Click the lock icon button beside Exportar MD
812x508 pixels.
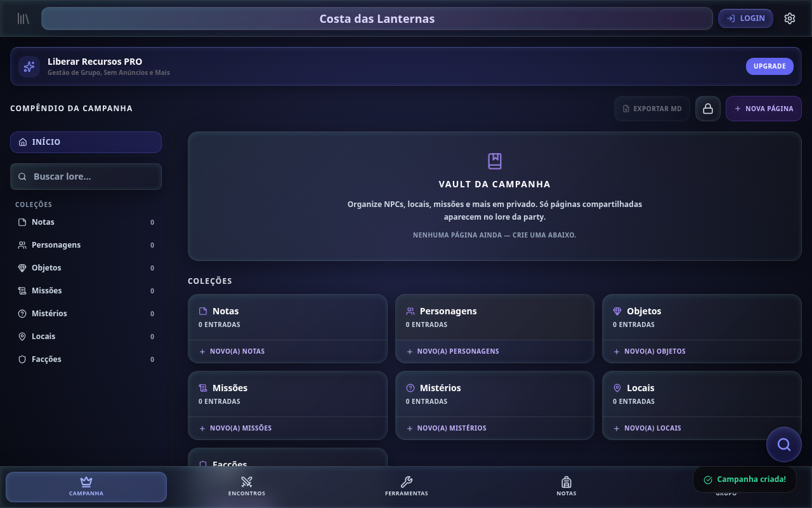[x=708, y=109]
